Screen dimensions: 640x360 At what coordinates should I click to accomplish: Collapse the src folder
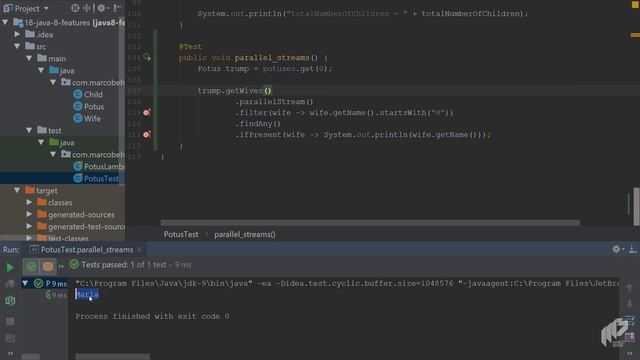17,46
